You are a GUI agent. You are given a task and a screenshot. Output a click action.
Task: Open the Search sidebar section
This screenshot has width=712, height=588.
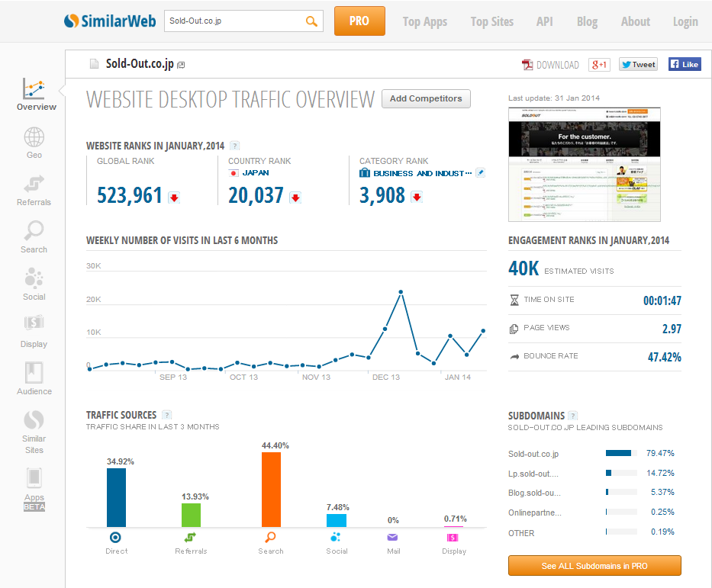tap(34, 237)
